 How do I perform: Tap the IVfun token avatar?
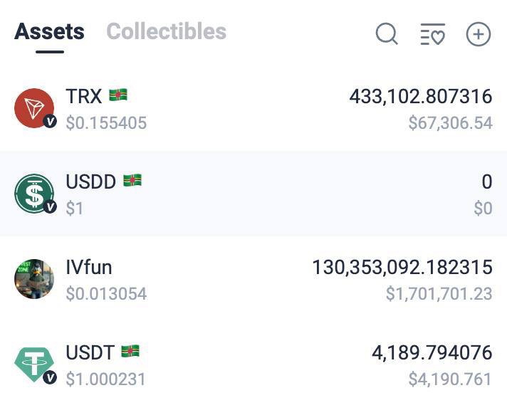click(x=34, y=279)
